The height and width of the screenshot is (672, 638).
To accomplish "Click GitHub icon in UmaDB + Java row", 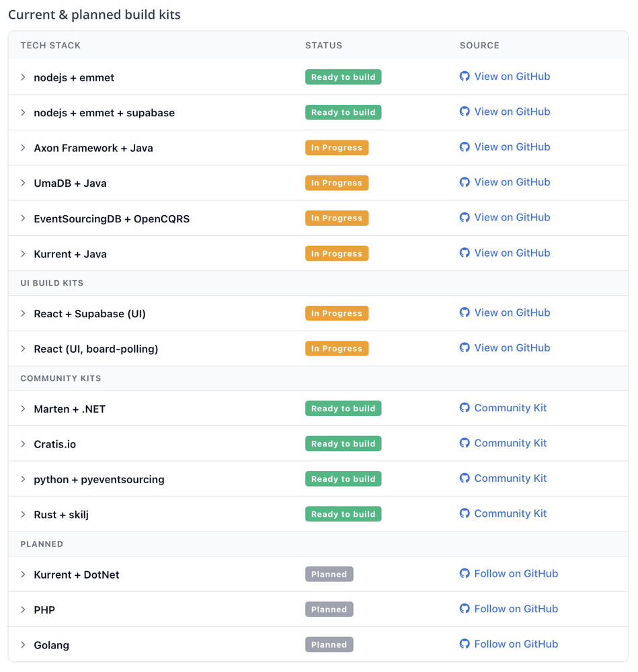I will click(x=465, y=181).
